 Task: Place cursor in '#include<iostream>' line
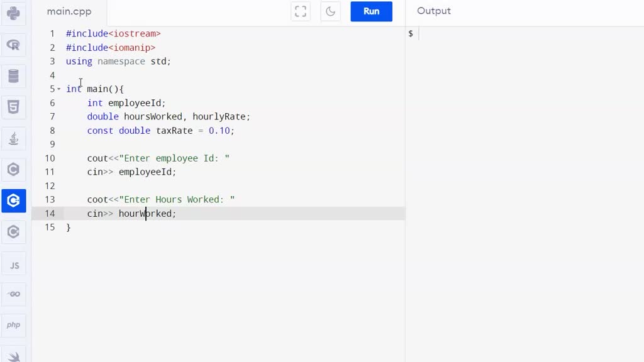click(113, 34)
